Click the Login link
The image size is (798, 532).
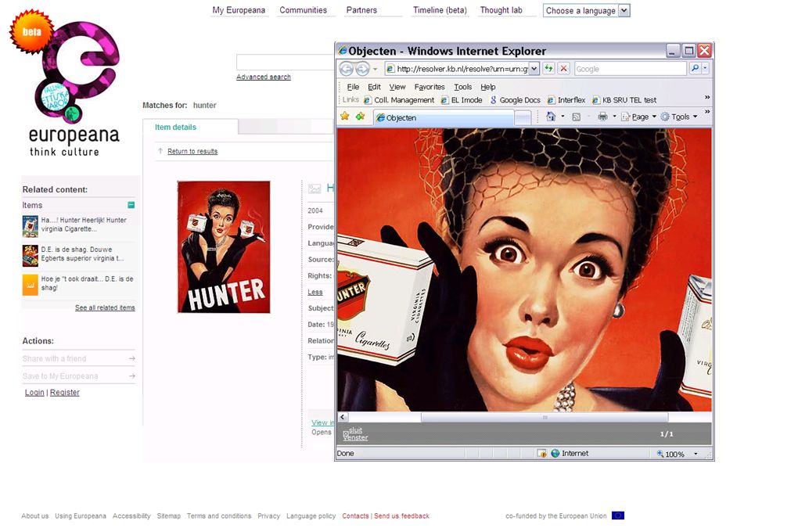(34, 393)
